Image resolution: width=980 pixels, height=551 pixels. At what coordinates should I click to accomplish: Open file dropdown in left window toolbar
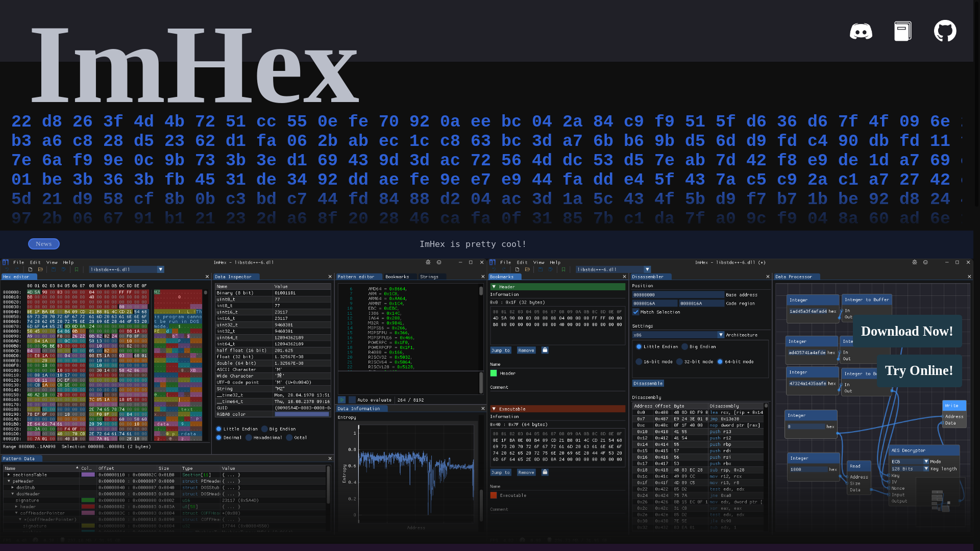click(x=127, y=269)
